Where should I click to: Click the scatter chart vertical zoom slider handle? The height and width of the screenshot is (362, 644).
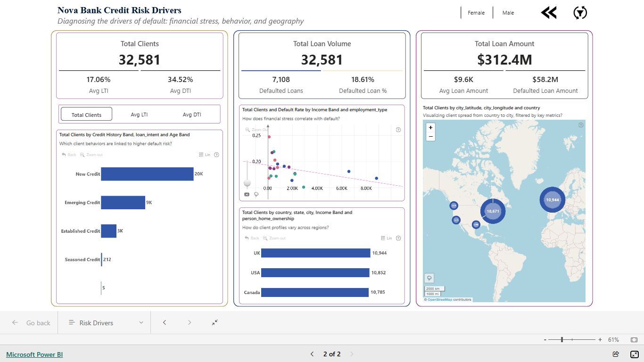[x=247, y=183]
